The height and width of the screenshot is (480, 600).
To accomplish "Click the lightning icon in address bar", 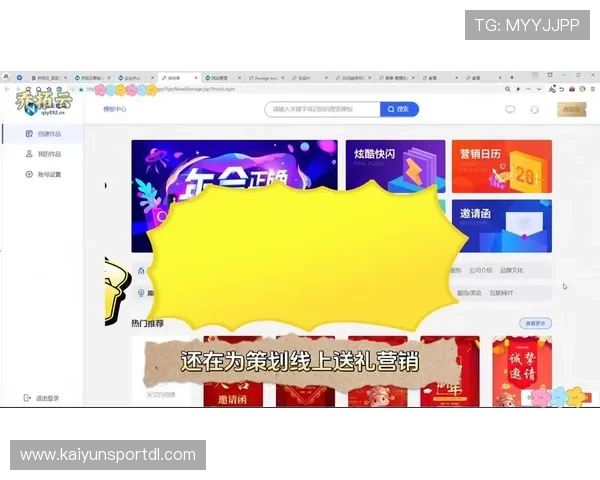I will click(518, 89).
